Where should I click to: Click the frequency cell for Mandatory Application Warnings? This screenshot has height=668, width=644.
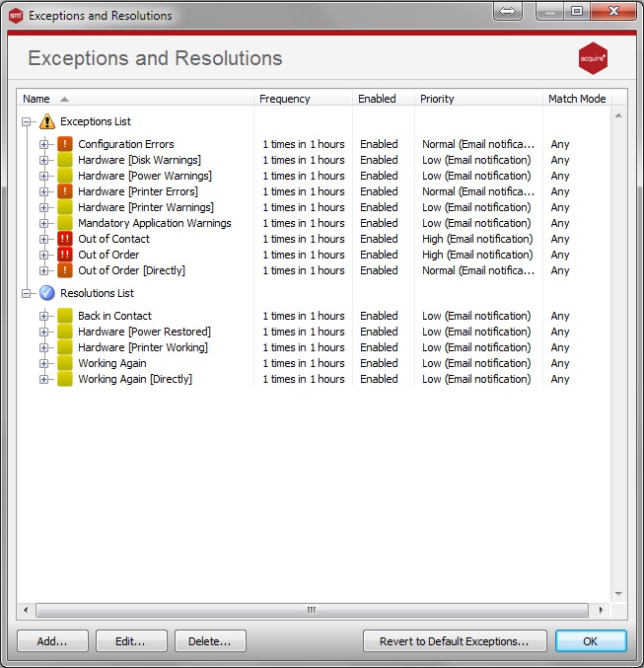coord(304,223)
